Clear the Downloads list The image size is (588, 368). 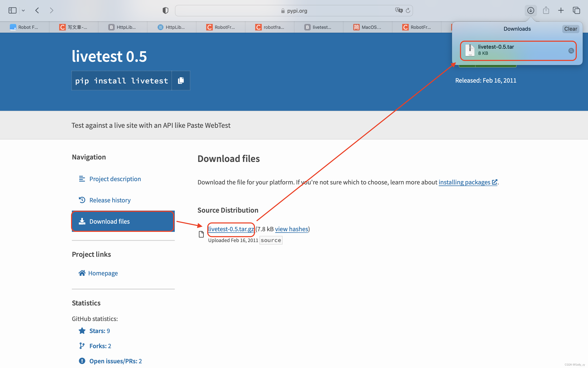(x=570, y=29)
